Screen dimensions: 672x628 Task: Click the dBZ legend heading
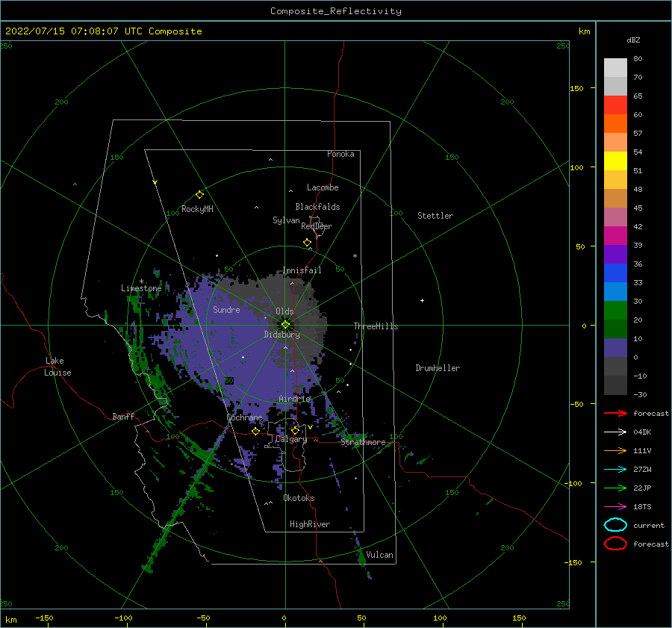[633, 40]
